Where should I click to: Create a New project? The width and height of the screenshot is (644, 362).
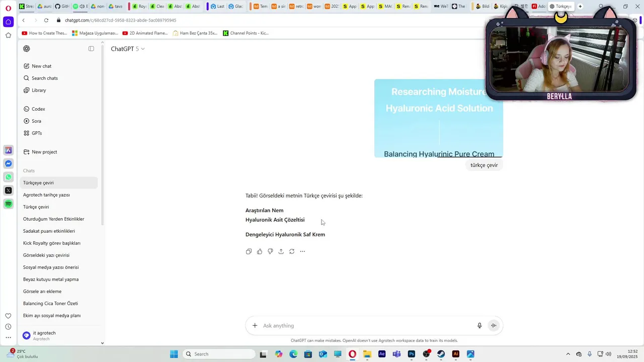click(x=59, y=152)
